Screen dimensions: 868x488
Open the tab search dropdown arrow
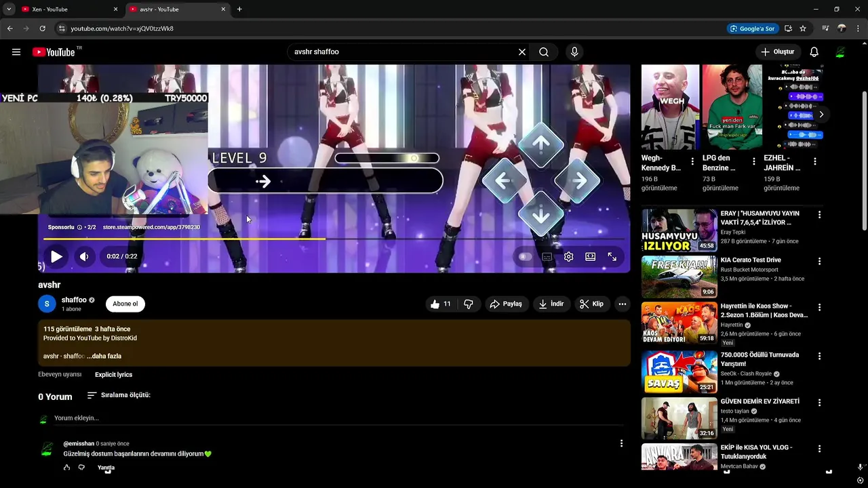(x=9, y=9)
